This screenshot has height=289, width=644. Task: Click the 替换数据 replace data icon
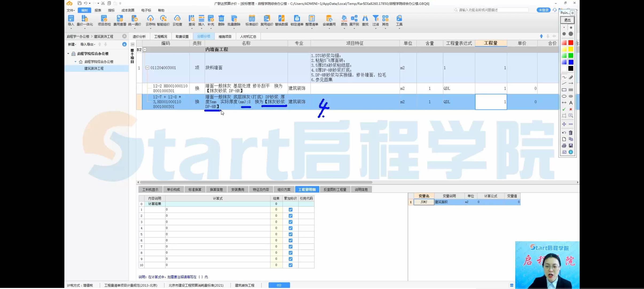click(x=281, y=21)
